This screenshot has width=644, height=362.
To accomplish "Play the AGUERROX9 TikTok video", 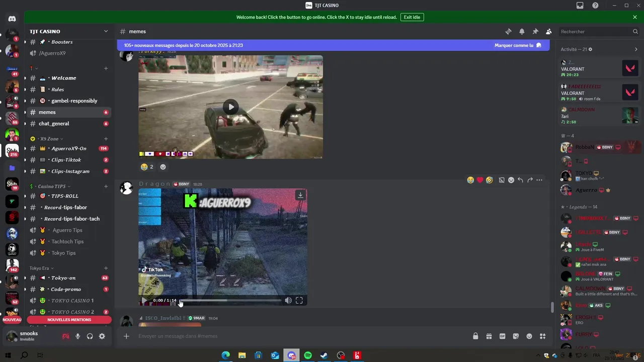I will (x=144, y=301).
